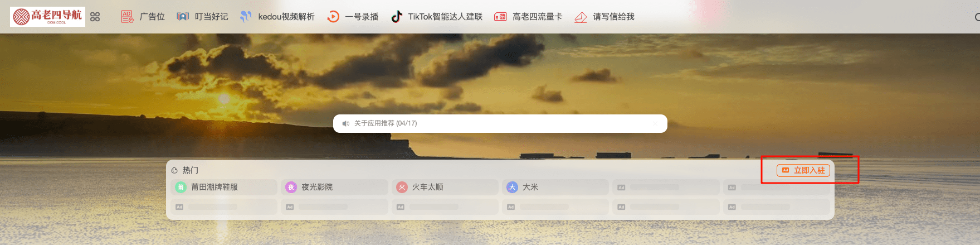
Task: Open the 火车太顺 hot link
Action: click(x=445, y=187)
